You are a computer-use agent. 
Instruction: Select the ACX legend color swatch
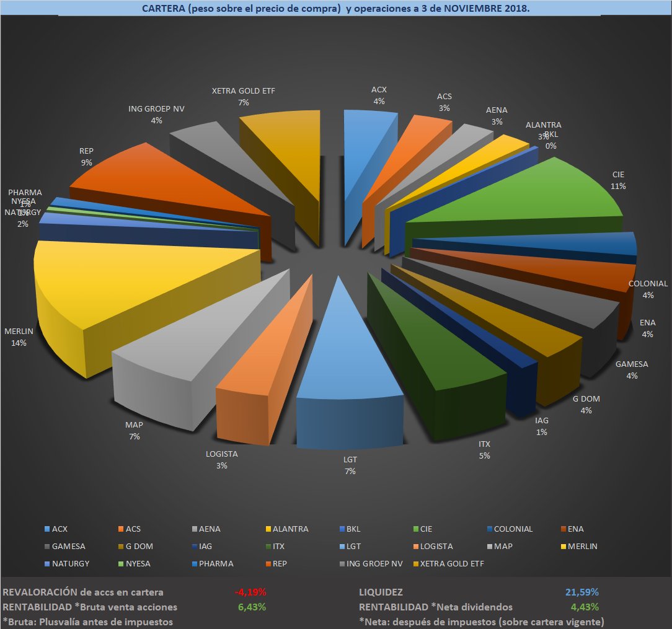point(47,529)
